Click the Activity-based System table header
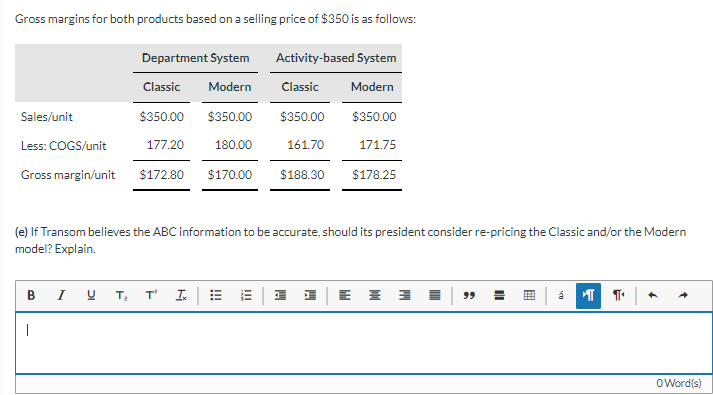The width and height of the screenshot is (713, 395). 336,58
